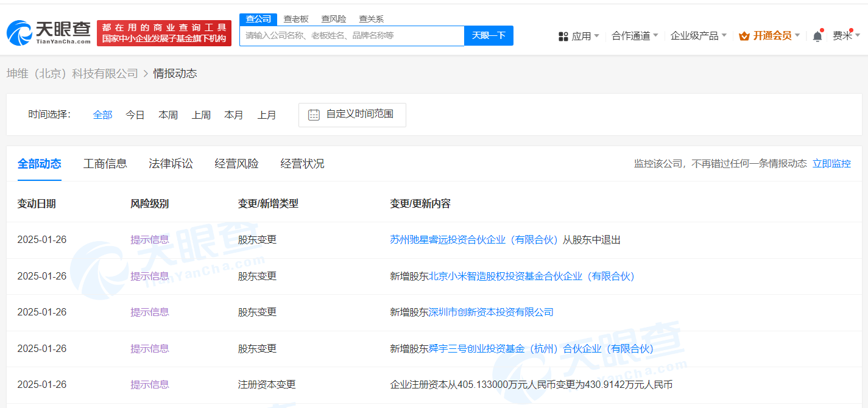This screenshot has height=408, width=868.
Task: Click 提示信息 in the 舜宇三号 row
Action: tap(150, 348)
